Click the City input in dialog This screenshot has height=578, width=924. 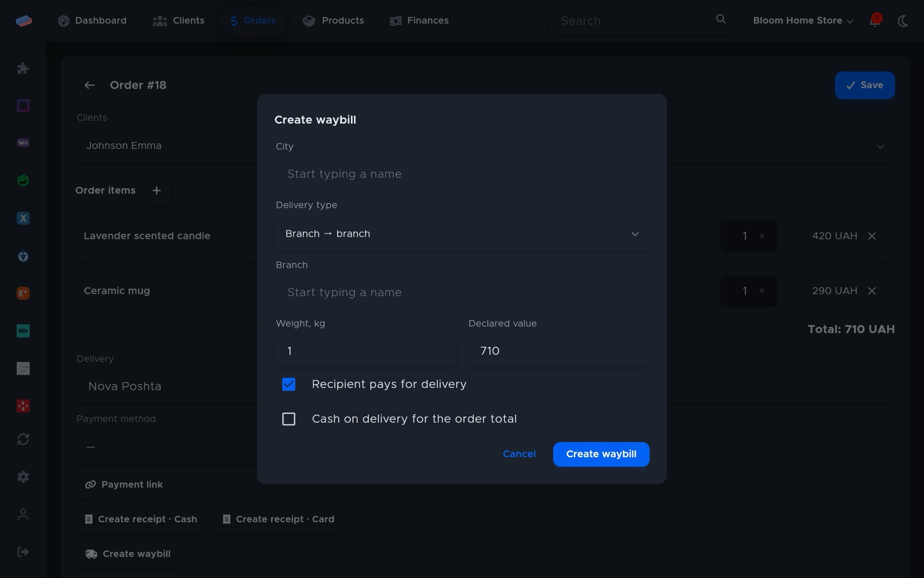[x=462, y=174]
